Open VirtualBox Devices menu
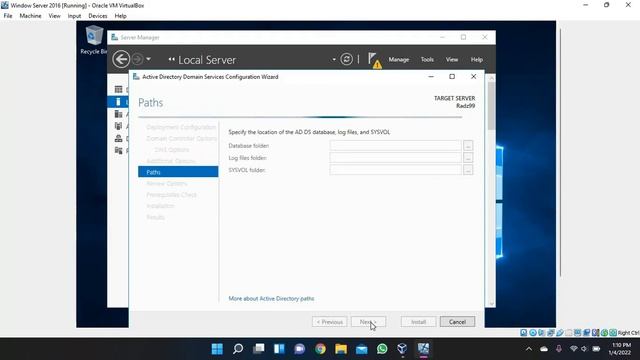This screenshot has height=360, width=640. tap(98, 16)
